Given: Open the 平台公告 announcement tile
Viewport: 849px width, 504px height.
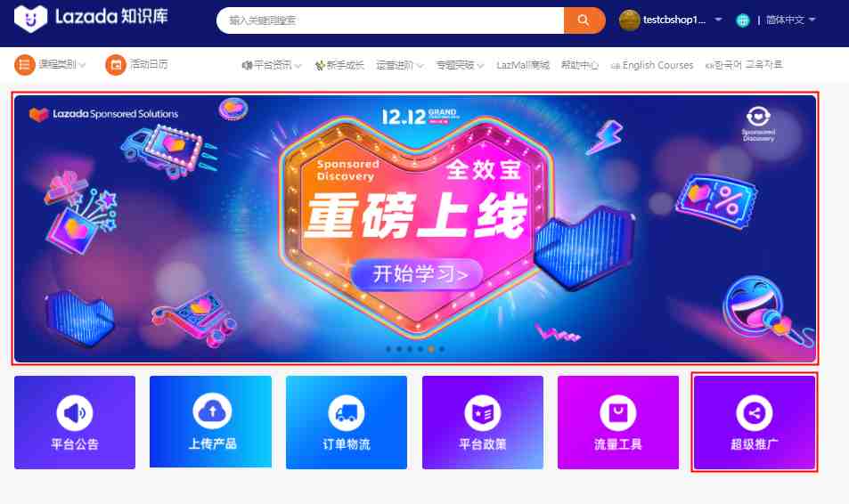Looking at the screenshot, I should tap(75, 422).
